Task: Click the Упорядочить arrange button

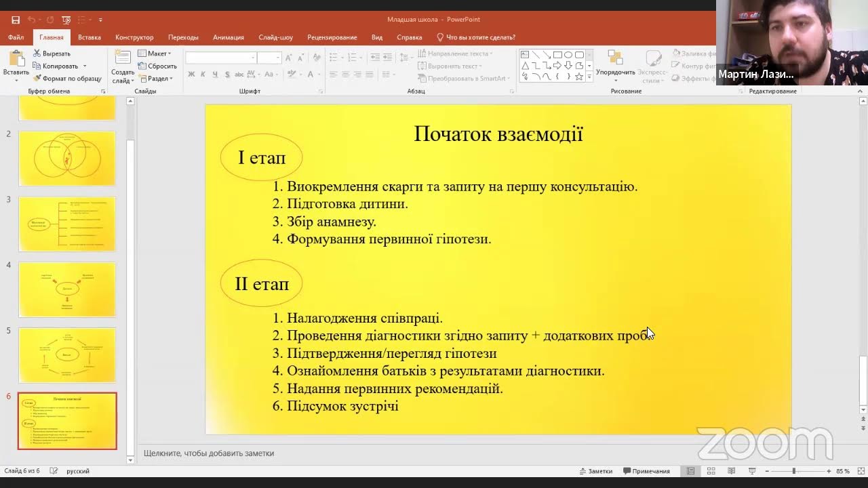Action: 615,66
